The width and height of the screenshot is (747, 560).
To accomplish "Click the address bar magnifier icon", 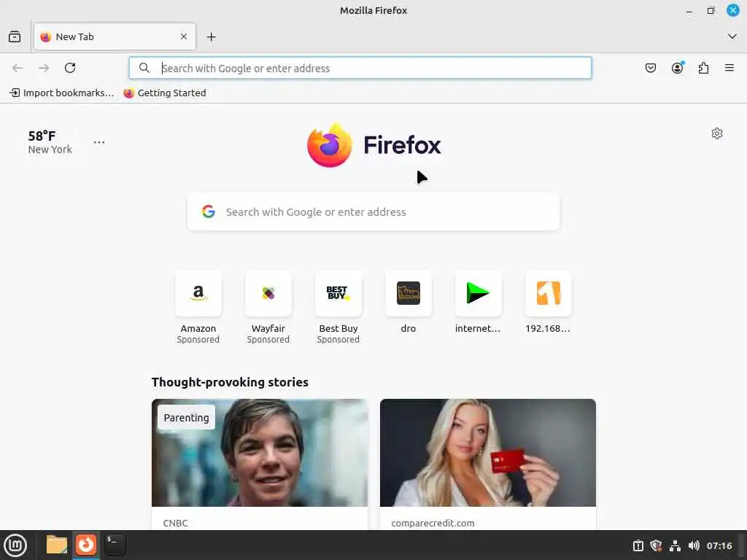I will (x=144, y=68).
